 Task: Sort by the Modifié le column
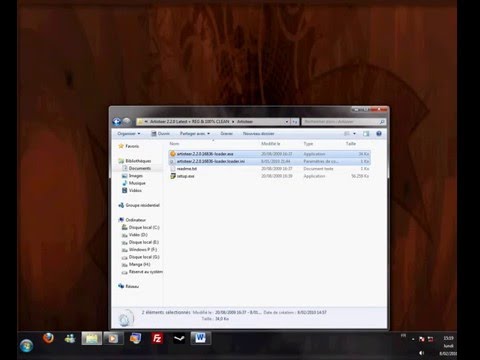271,144
